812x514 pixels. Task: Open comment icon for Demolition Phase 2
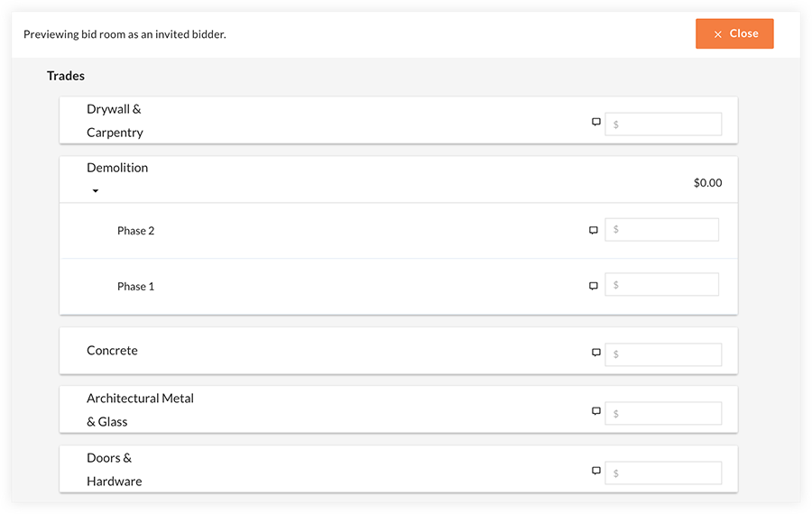click(x=594, y=230)
